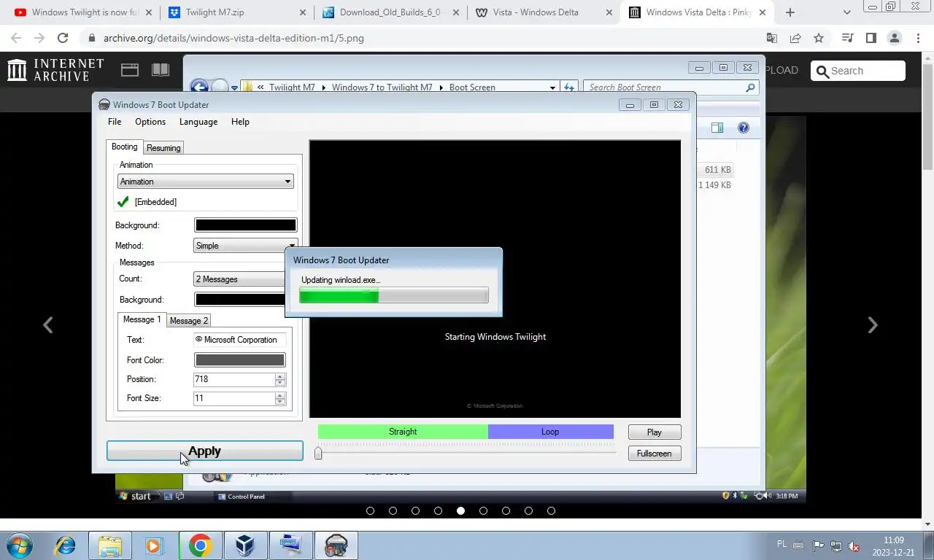
Task: Click the blue Loop section
Action: [550, 432]
